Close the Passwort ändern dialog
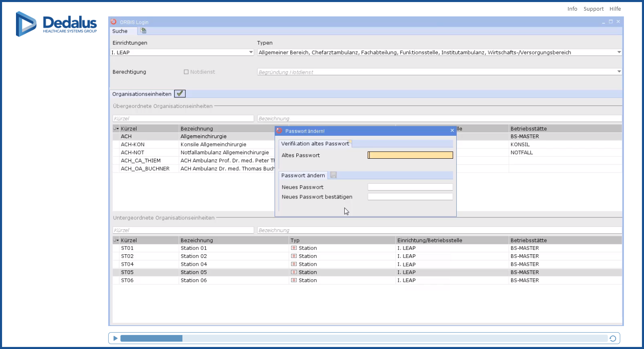 point(452,130)
